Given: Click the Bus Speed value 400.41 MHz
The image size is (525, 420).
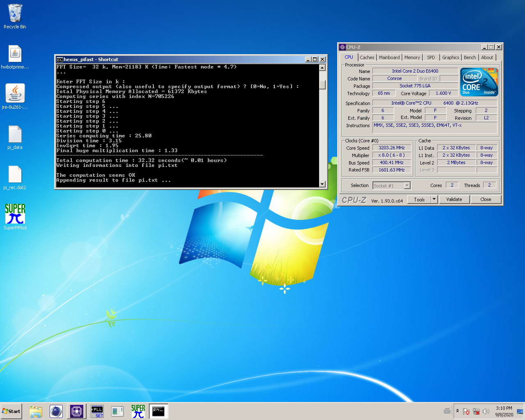Looking at the screenshot, I should point(392,162).
